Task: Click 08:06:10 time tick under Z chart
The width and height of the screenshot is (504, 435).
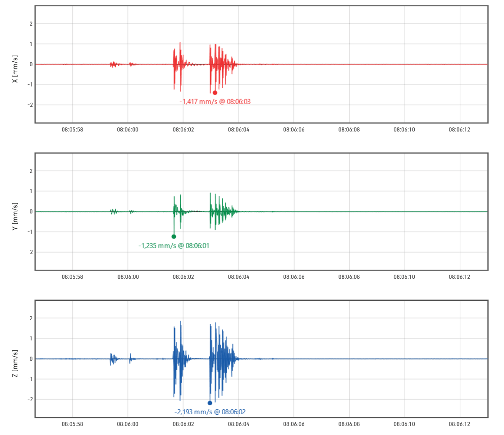Action: coord(404,424)
